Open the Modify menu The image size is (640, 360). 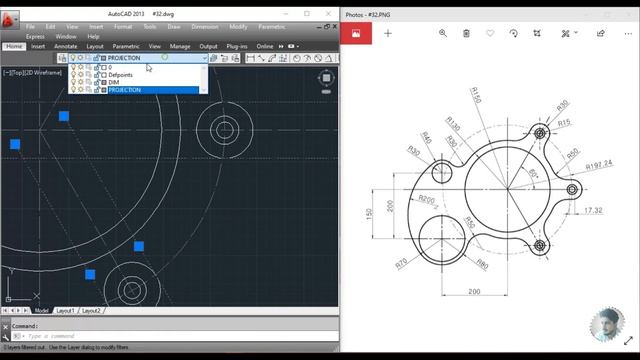(238, 27)
